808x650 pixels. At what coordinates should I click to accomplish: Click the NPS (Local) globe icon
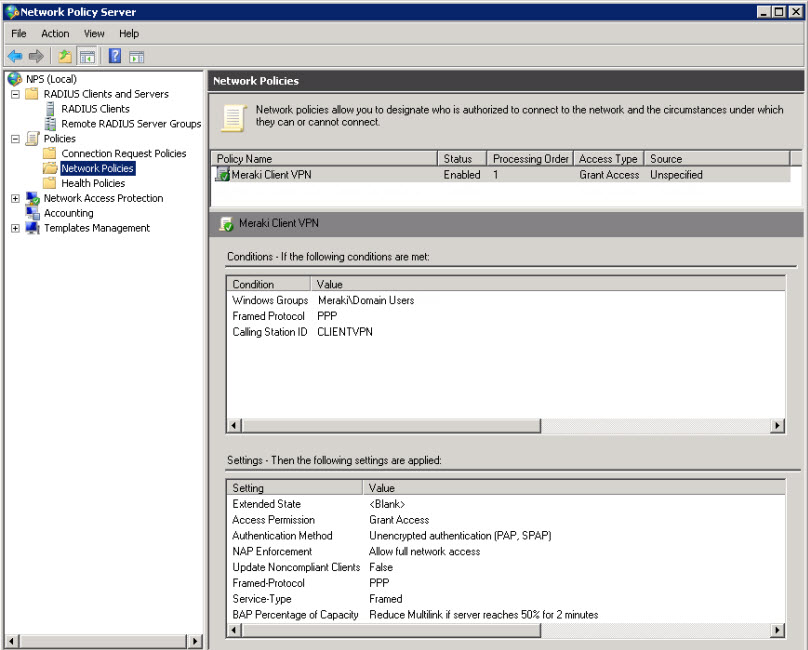[x=14, y=79]
